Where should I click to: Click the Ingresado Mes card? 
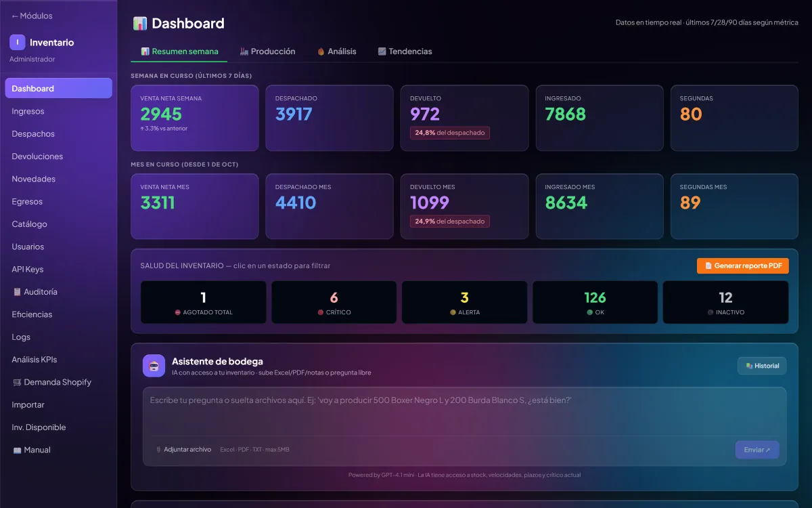(x=600, y=207)
